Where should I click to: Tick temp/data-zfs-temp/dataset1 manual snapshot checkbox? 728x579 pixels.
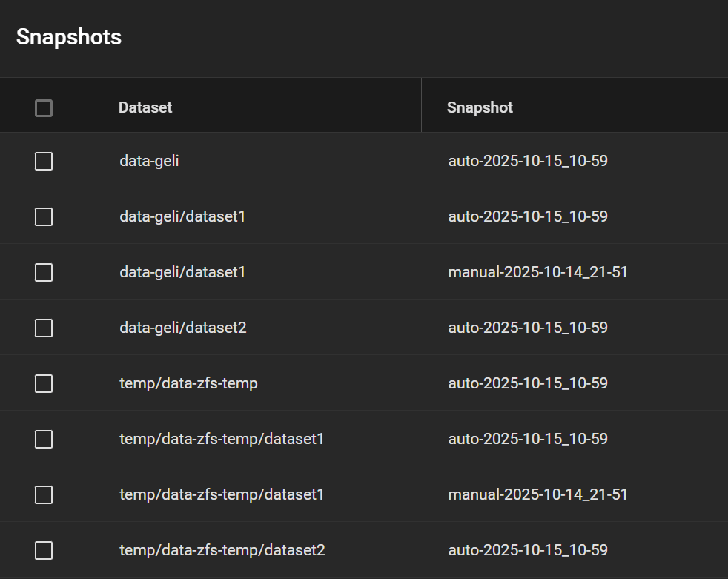44,494
